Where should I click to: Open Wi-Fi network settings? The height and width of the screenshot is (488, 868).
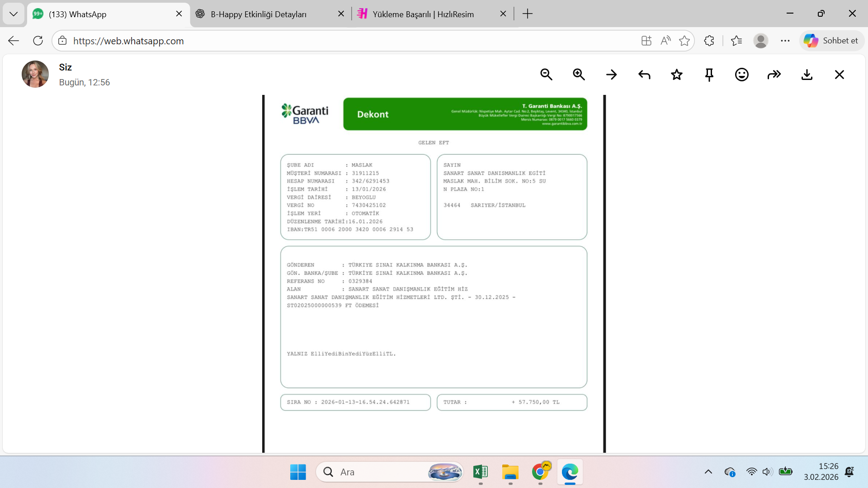751,472
